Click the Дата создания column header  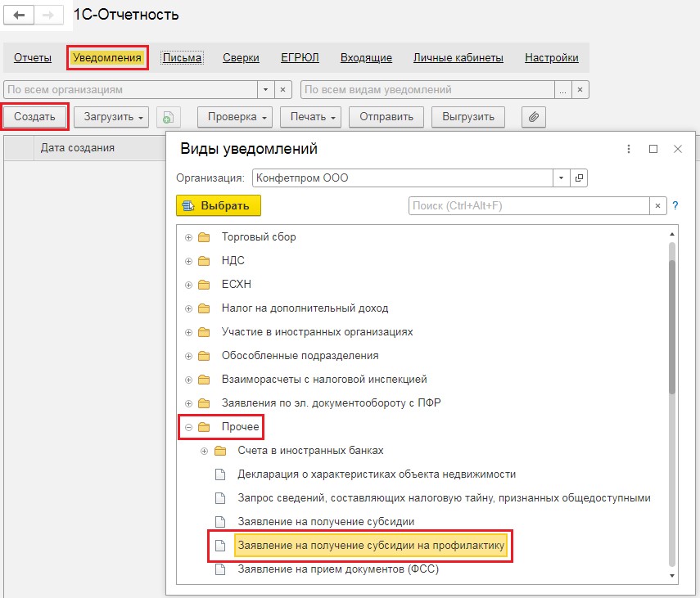77,147
